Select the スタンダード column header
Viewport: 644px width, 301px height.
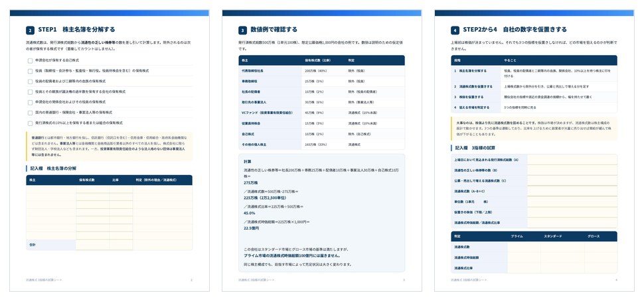pyautogui.click(x=553, y=237)
